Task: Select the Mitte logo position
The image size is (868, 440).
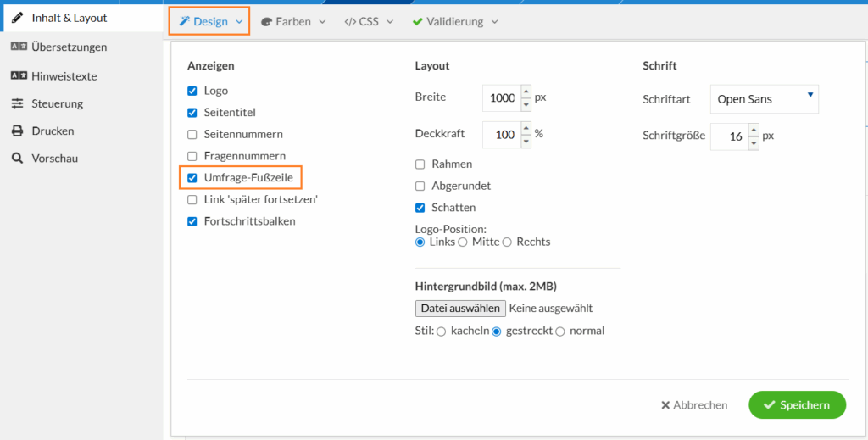Action: (463, 242)
